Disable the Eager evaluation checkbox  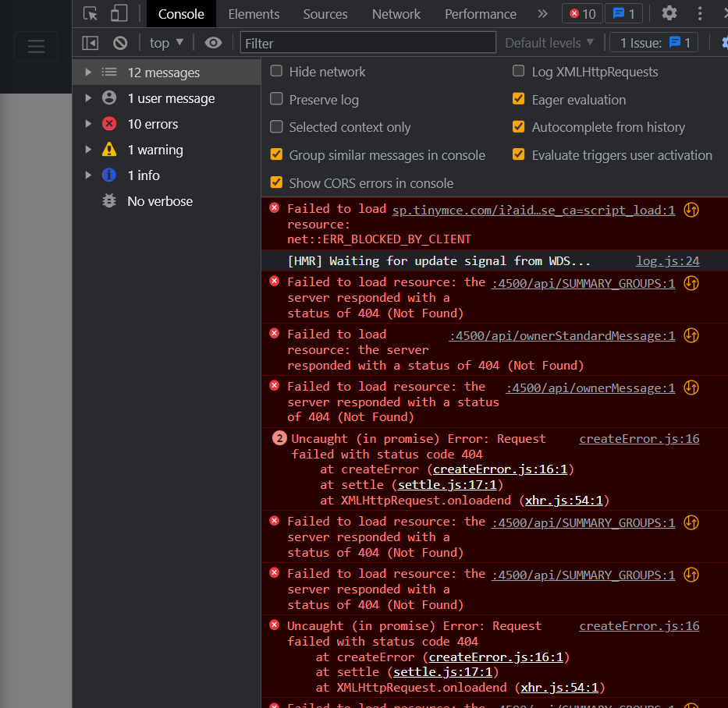tap(519, 98)
